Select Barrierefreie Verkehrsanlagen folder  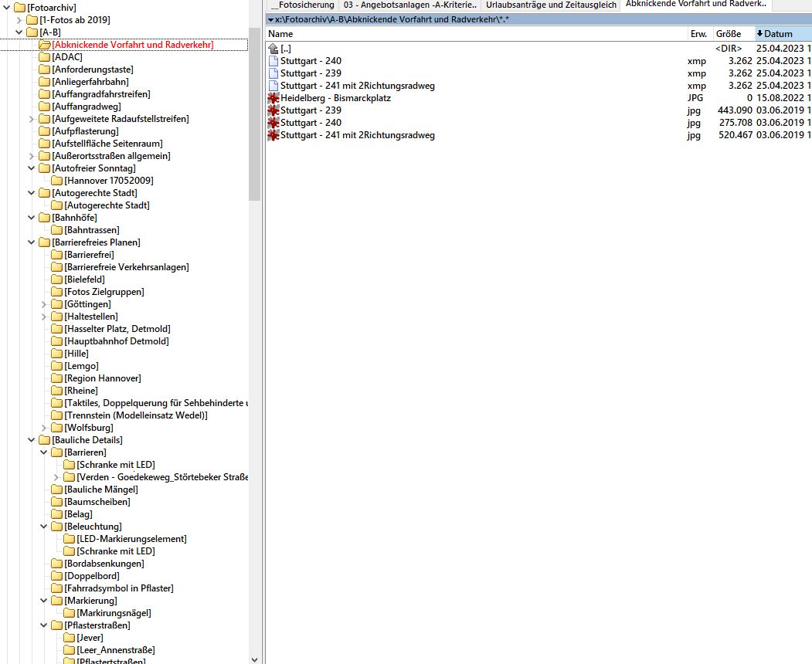click(127, 267)
